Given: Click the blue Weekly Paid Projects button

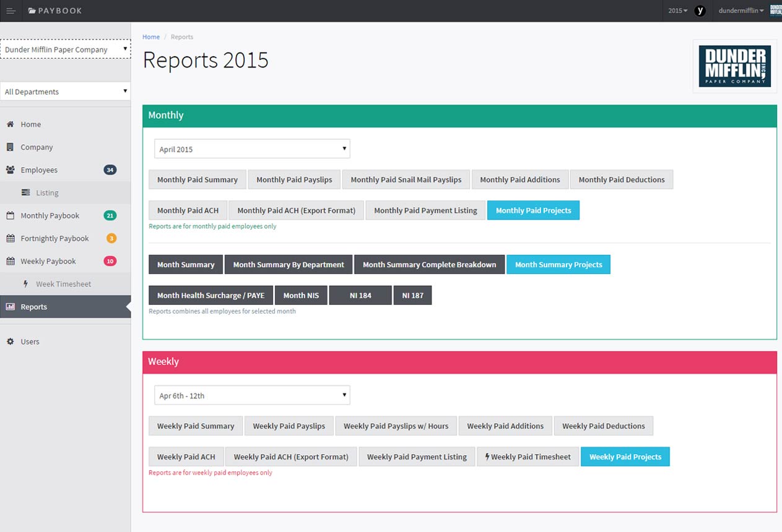Looking at the screenshot, I should [x=625, y=457].
